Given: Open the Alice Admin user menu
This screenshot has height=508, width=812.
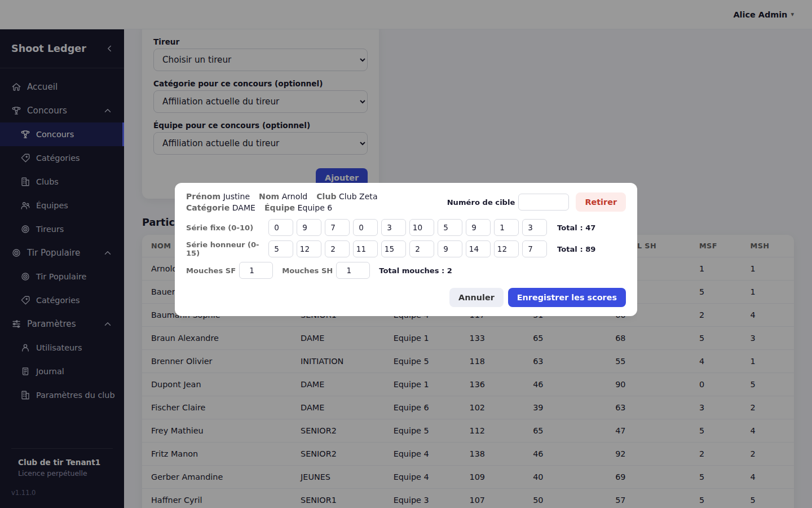Looking at the screenshot, I should click(764, 15).
